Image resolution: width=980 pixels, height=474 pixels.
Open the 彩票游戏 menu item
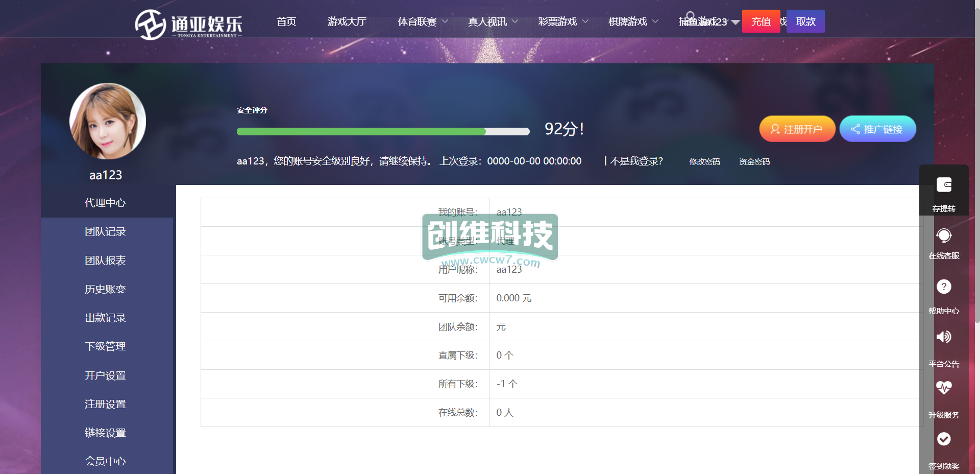click(557, 21)
